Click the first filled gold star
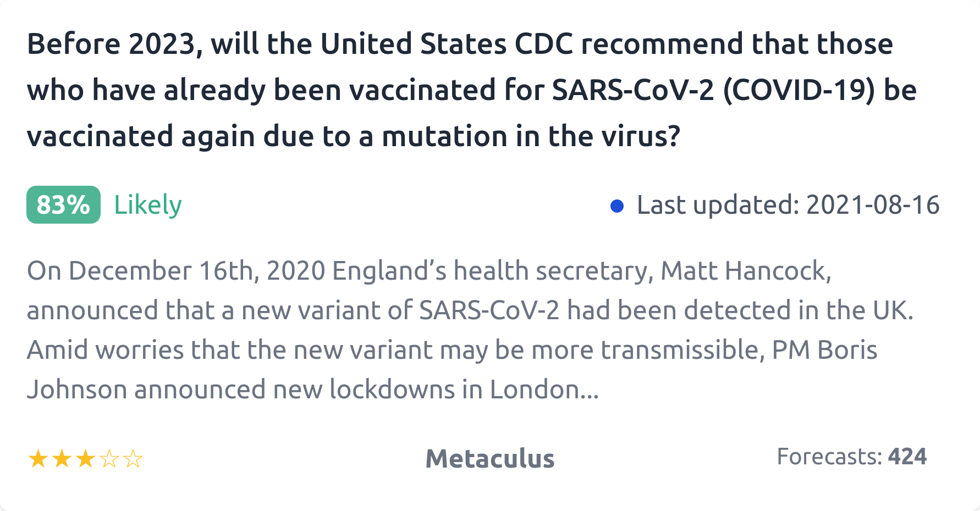980x511 pixels. pyautogui.click(x=38, y=459)
